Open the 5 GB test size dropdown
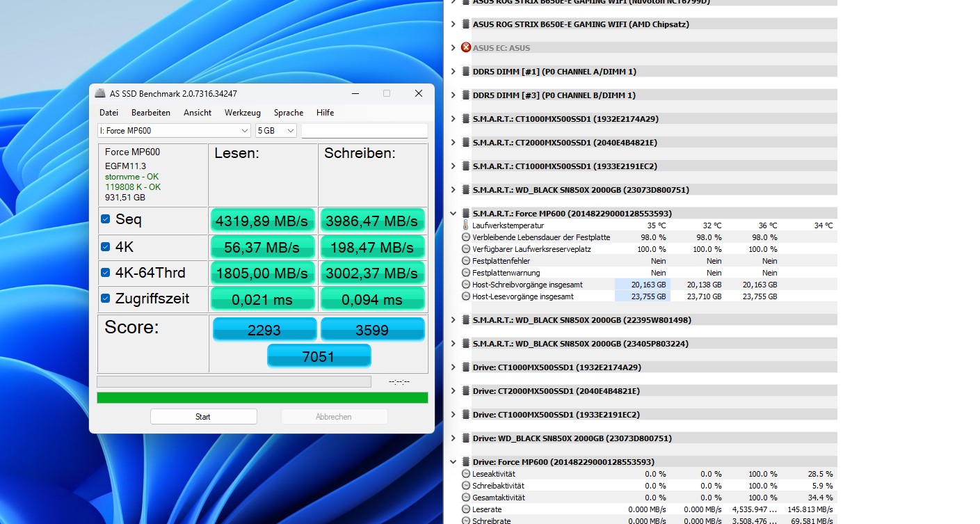 tap(276, 131)
